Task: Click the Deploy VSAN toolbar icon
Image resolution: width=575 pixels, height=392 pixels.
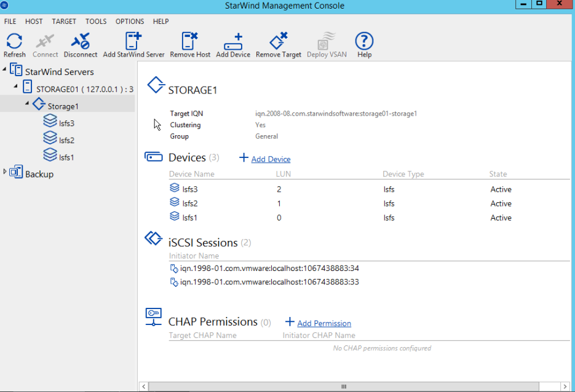Action: click(x=327, y=41)
